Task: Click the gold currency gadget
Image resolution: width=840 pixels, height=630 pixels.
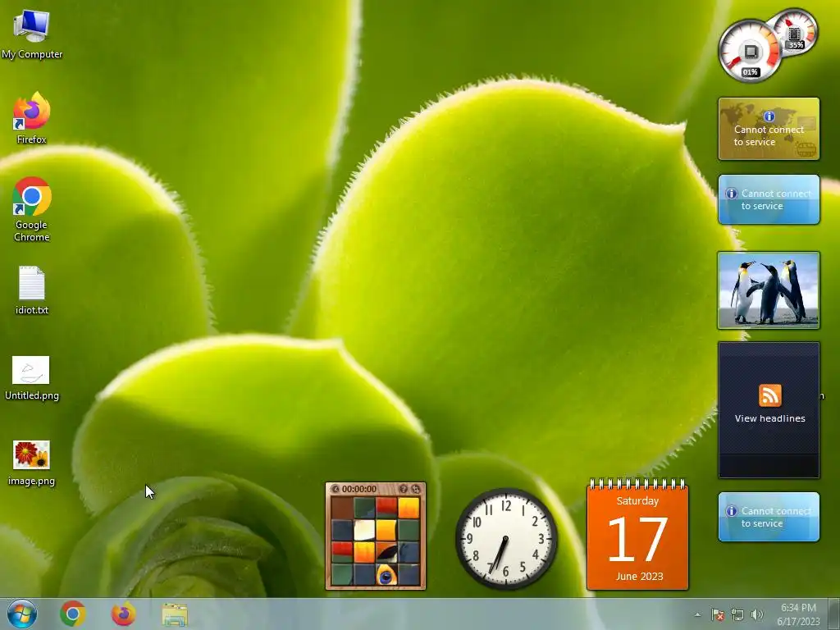Action: (769, 129)
